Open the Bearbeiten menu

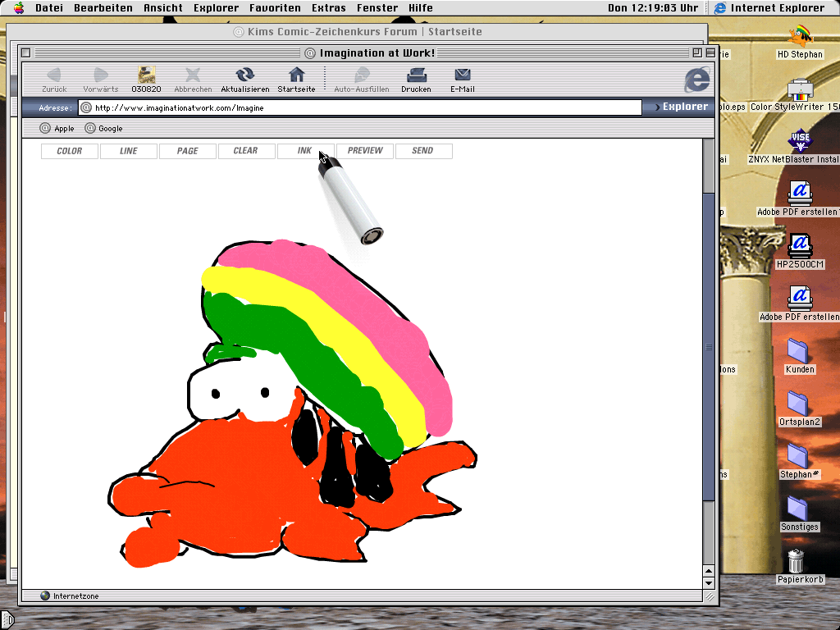103,8
